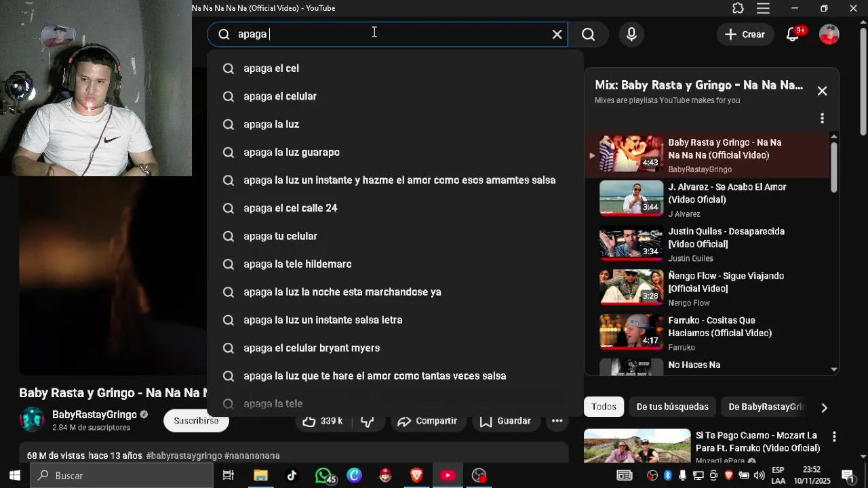The width and height of the screenshot is (868, 488).
Task: Show more filter chips with right chevron
Action: [x=824, y=407]
